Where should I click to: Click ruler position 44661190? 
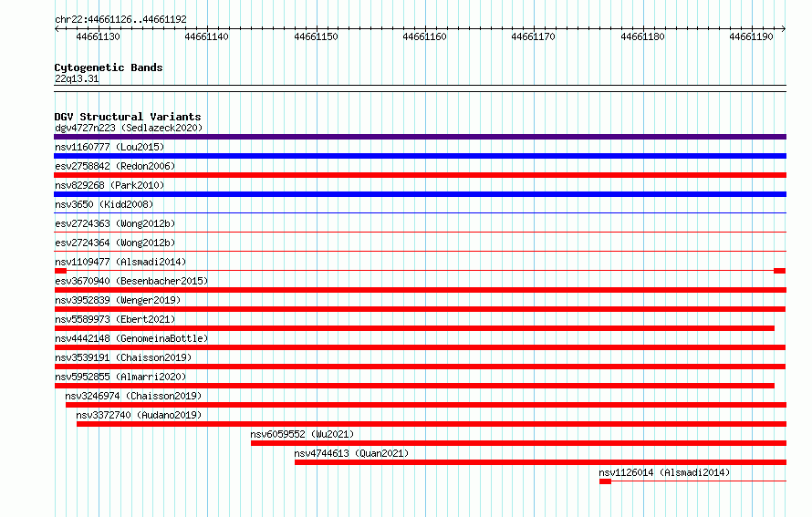tap(752, 36)
